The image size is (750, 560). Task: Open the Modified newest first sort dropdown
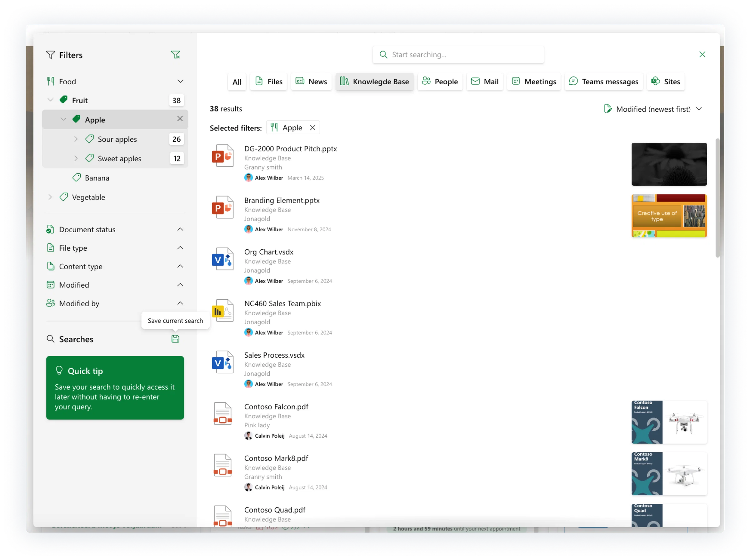653,109
